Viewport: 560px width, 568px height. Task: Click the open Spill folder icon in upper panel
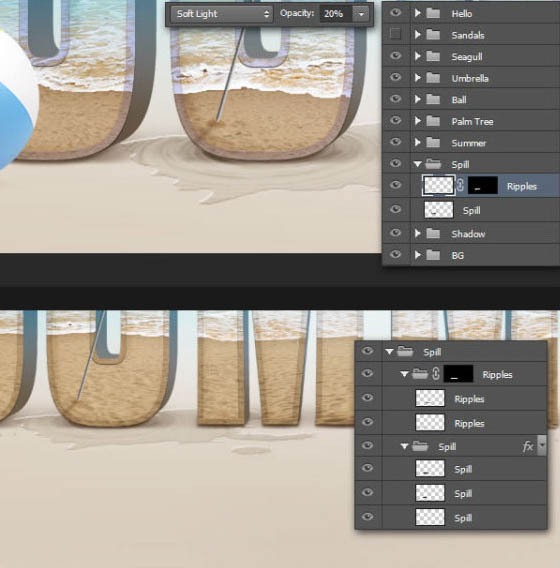[x=433, y=164]
